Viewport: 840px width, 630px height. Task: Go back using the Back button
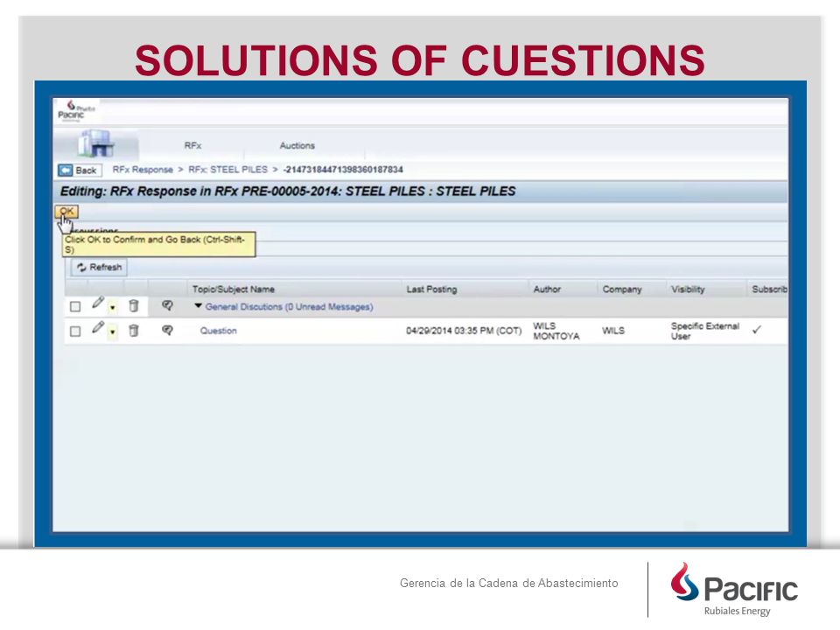pos(80,171)
